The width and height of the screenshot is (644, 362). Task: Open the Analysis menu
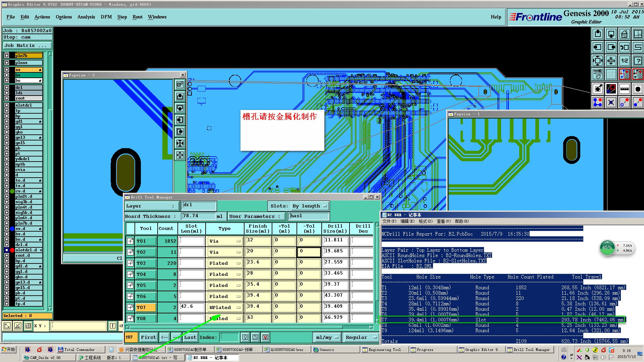86,17
